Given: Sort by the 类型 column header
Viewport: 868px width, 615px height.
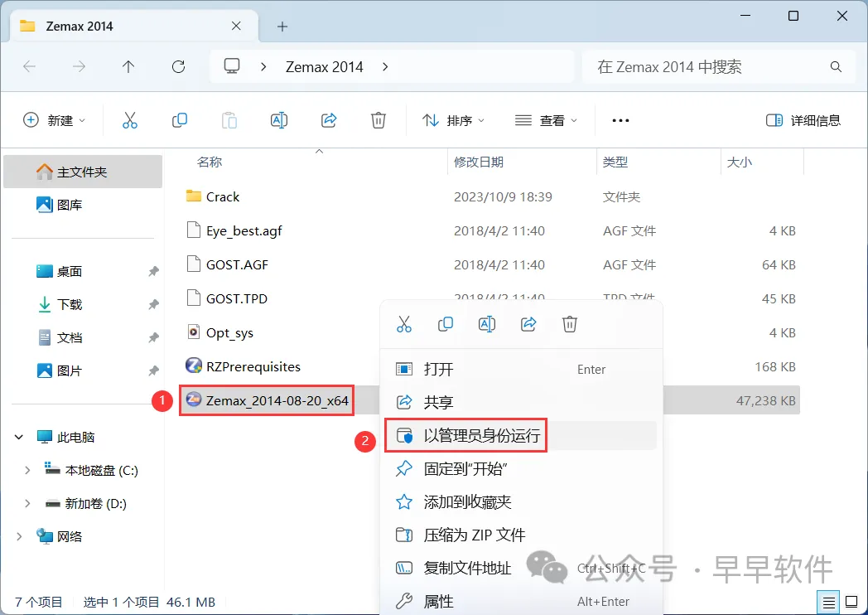Looking at the screenshot, I should [x=615, y=162].
